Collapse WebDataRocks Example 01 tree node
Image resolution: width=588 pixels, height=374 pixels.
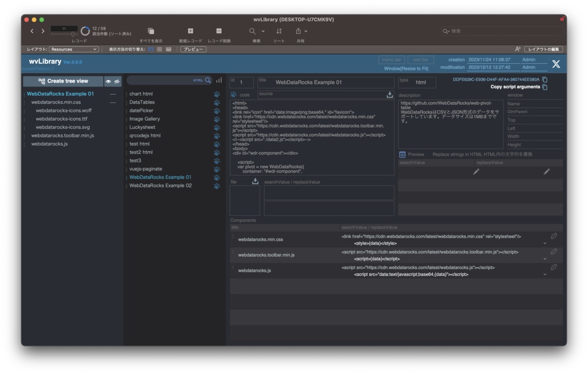(x=113, y=94)
